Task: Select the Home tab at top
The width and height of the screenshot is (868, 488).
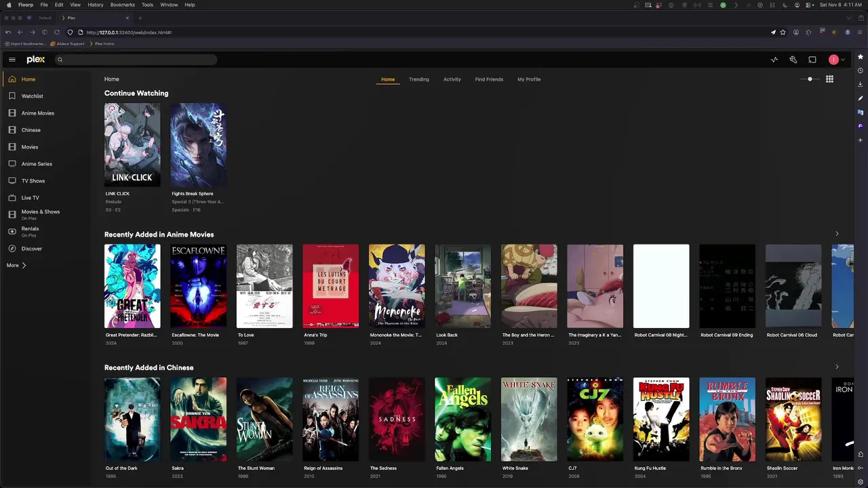Action: 388,79
